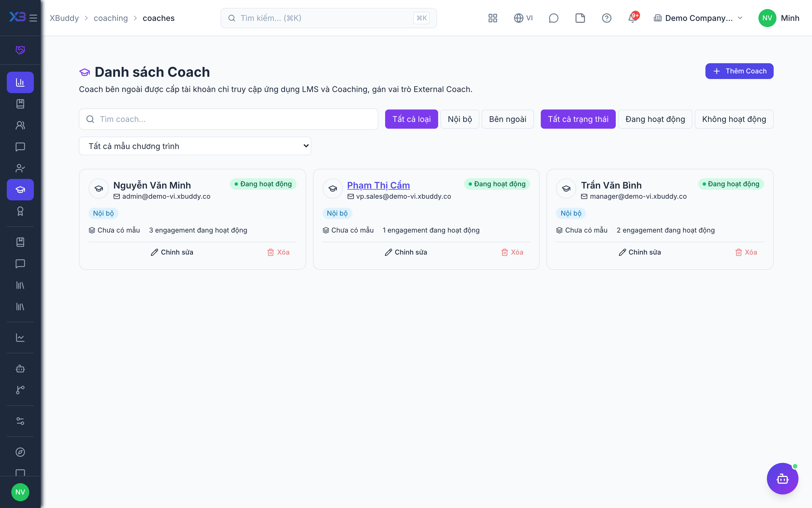The width and height of the screenshot is (812, 508).
Task: Open the notes document icon in header
Action: [580, 18]
